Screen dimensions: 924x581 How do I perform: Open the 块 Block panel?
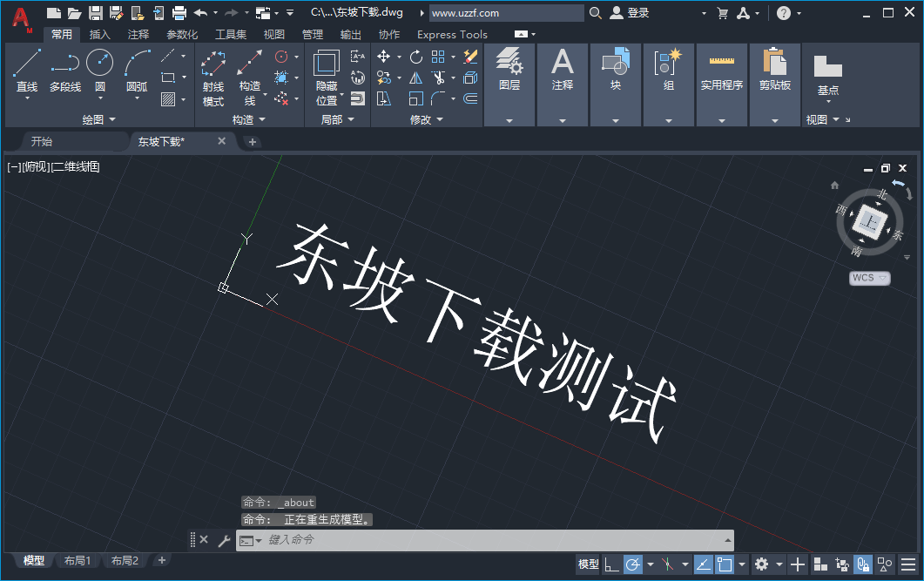(x=615, y=84)
